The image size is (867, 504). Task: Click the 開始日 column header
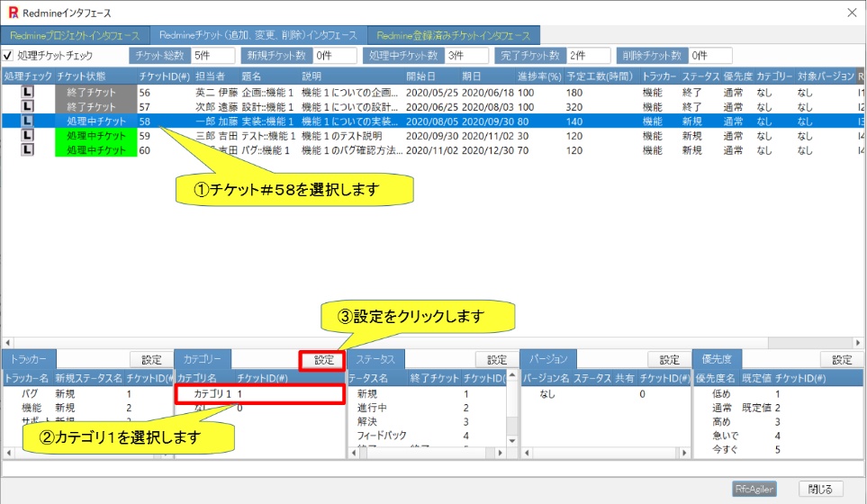420,76
